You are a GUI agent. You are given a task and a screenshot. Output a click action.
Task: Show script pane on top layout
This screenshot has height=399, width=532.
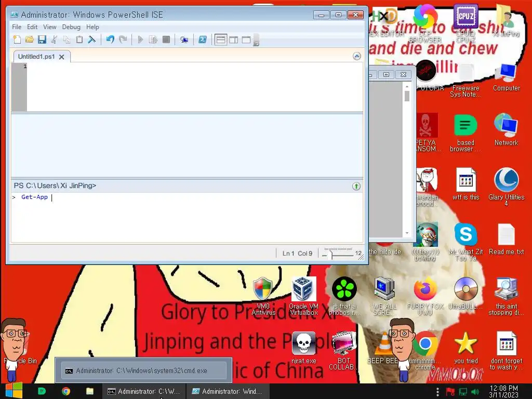point(220,39)
